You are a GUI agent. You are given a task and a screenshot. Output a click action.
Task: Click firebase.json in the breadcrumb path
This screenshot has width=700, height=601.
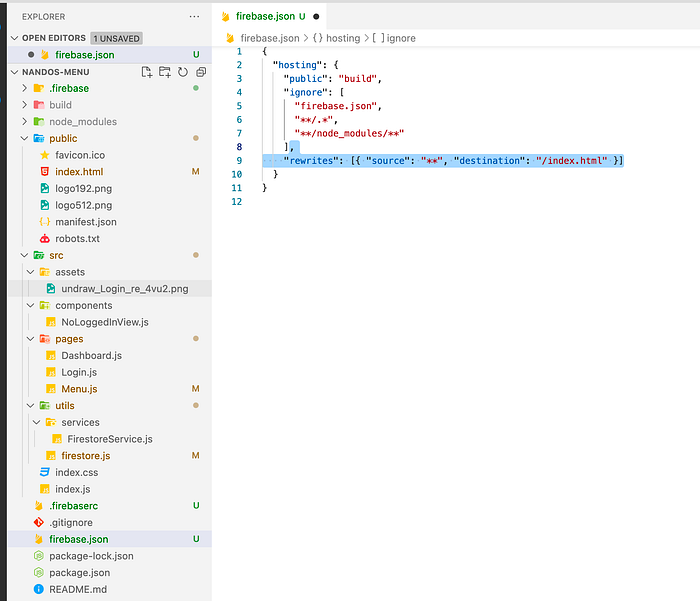[x=270, y=38]
